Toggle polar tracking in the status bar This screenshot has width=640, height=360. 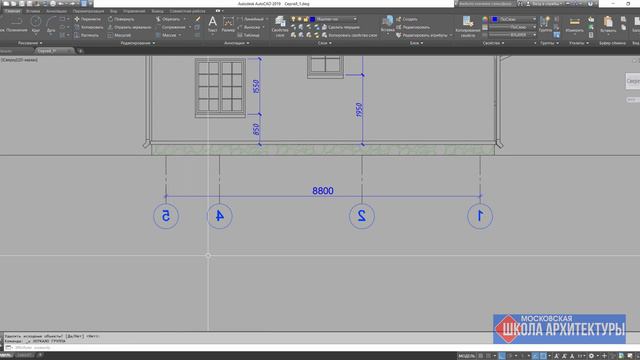coord(510,356)
